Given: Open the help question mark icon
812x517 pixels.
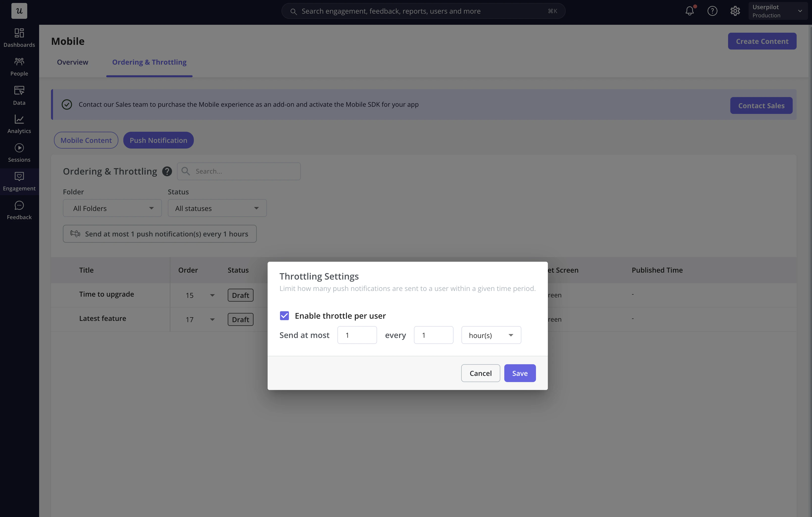Looking at the screenshot, I should coord(712,11).
